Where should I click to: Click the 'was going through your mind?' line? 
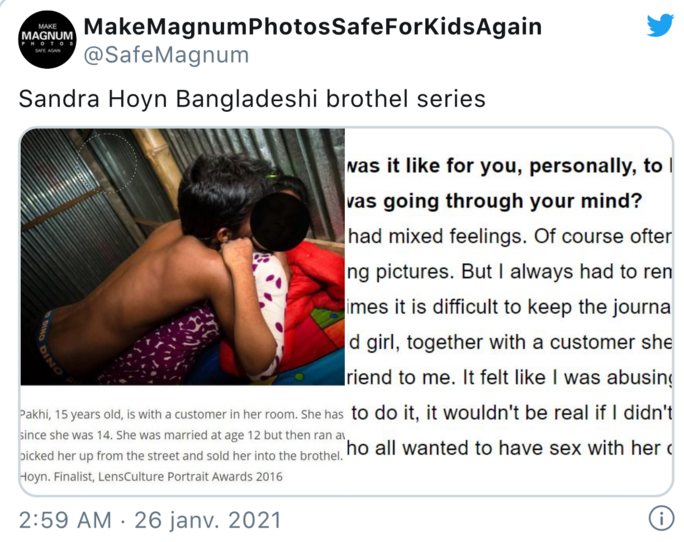coord(494,201)
